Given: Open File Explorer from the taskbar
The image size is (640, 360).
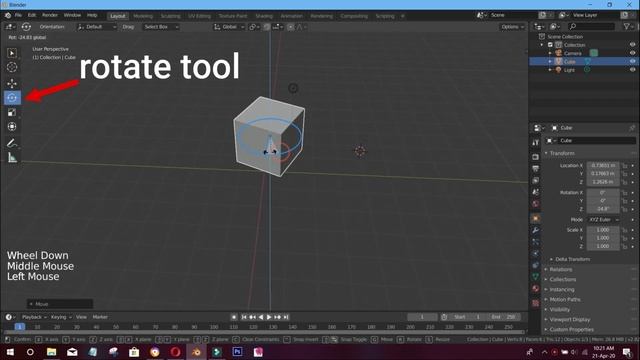Looking at the screenshot, I should (51, 352).
